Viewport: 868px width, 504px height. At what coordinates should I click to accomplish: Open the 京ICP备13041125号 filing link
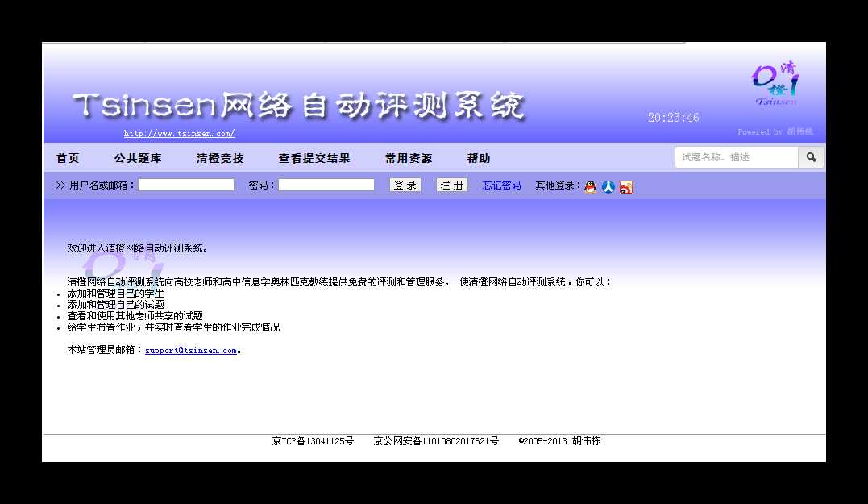(314, 441)
